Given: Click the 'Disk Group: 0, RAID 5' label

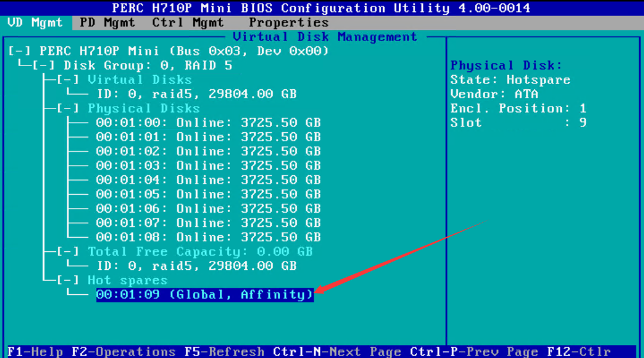Looking at the screenshot, I should (148, 66).
